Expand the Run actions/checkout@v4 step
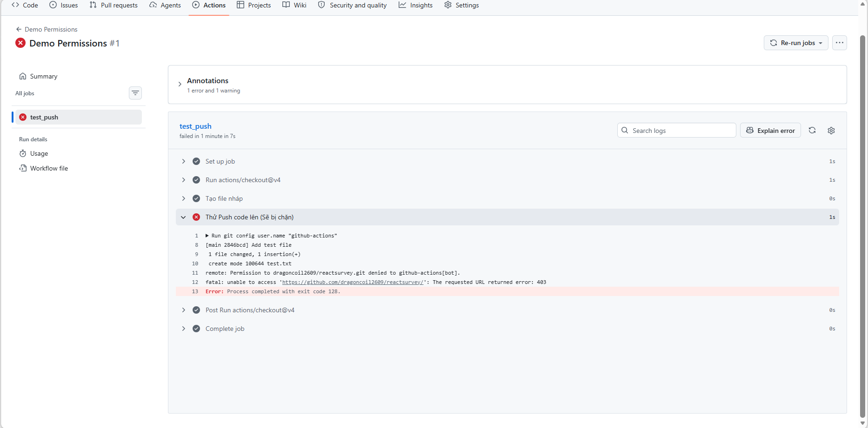868x428 pixels. [x=507, y=180]
